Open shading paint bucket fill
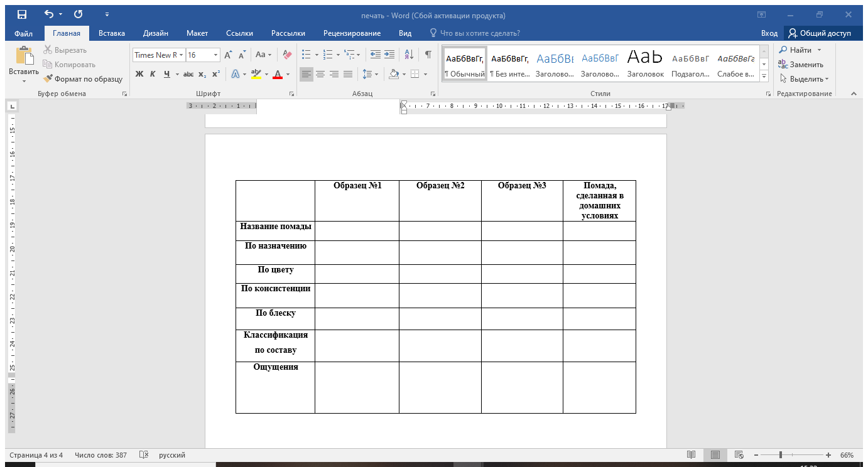The image size is (868, 467). click(x=394, y=74)
